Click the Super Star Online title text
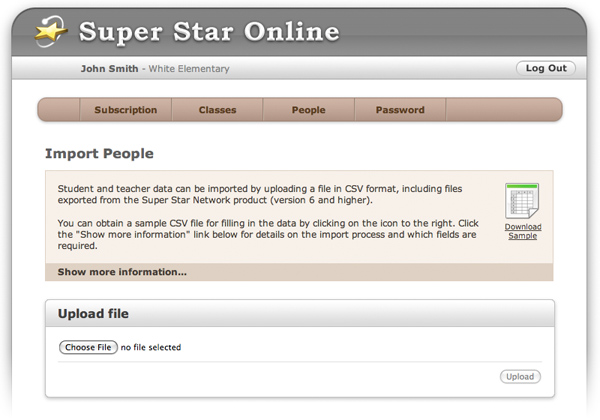This screenshot has height=420, width=600. (209, 32)
